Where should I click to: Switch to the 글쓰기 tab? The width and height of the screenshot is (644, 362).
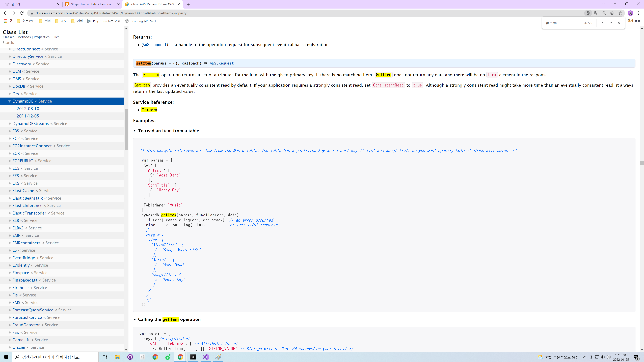[x=32, y=4]
